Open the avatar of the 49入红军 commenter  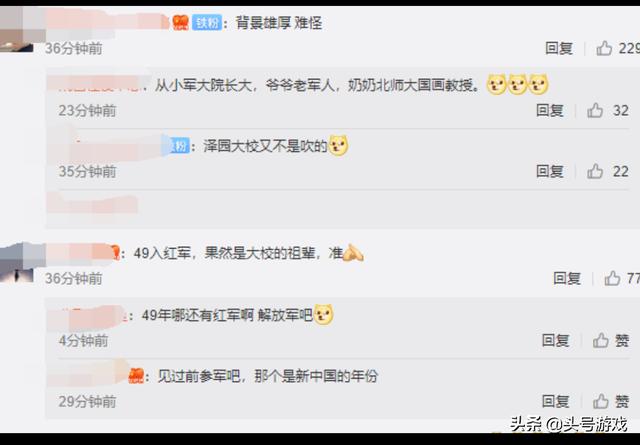pos(16,262)
